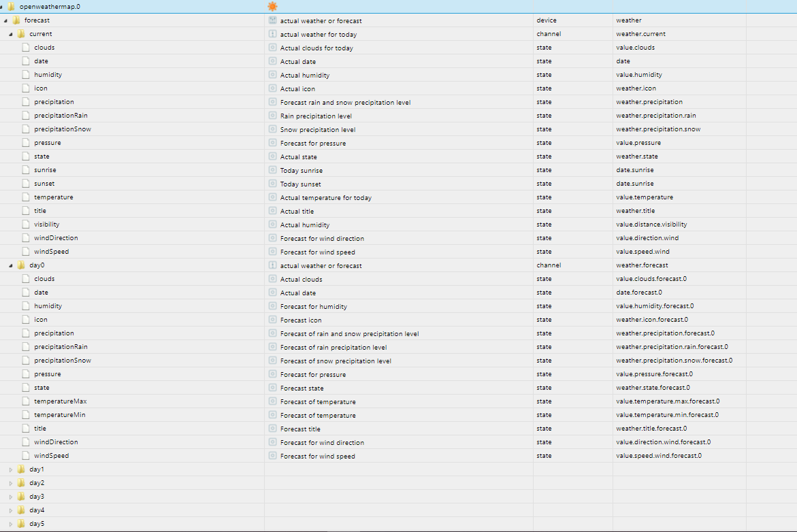The height and width of the screenshot is (532, 797).
Task: Click the file icon beside temperatureMin
Action: (26, 414)
